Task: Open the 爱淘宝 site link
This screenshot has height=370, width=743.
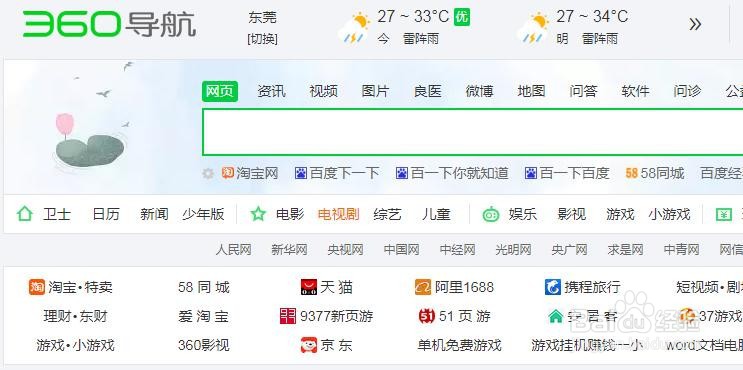Action: 204,316
